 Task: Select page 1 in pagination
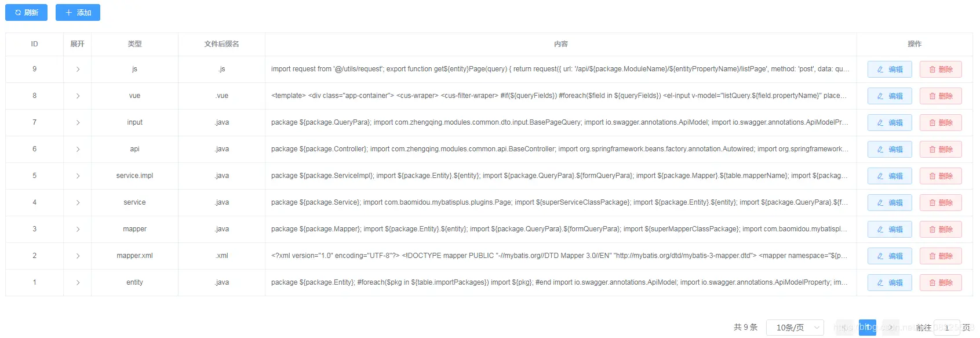point(867,328)
